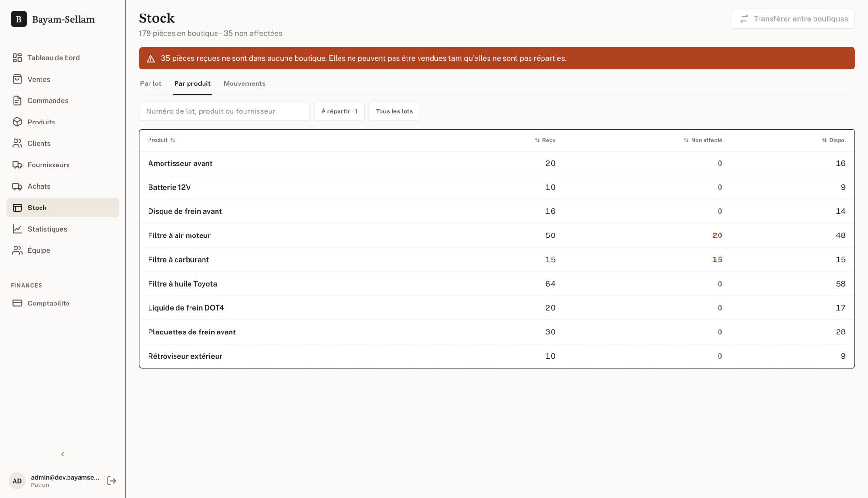Open Comptabilité from the Finances section
Viewport: 868px width, 498px height.
point(63,303)
